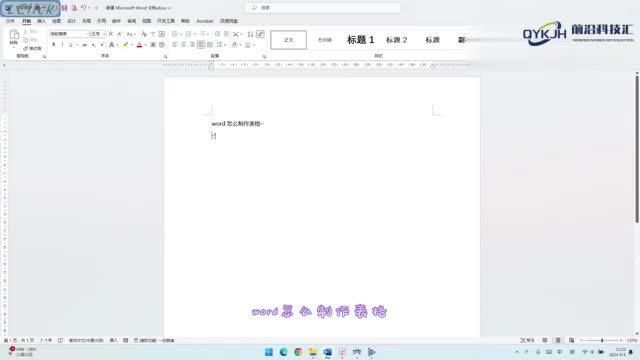
Task: Toggle Superscript formatting
Action: click(102, 44)
